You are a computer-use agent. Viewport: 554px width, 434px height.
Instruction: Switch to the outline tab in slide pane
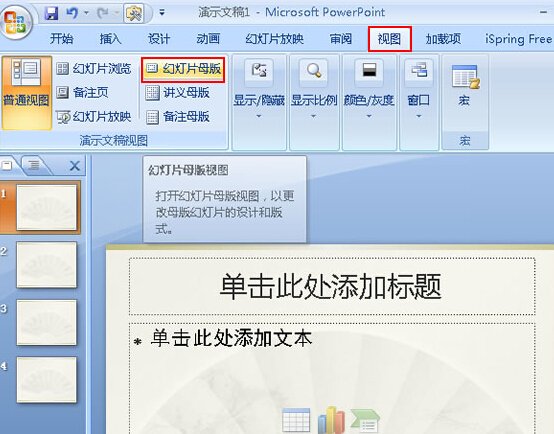[x=34, y=165]
